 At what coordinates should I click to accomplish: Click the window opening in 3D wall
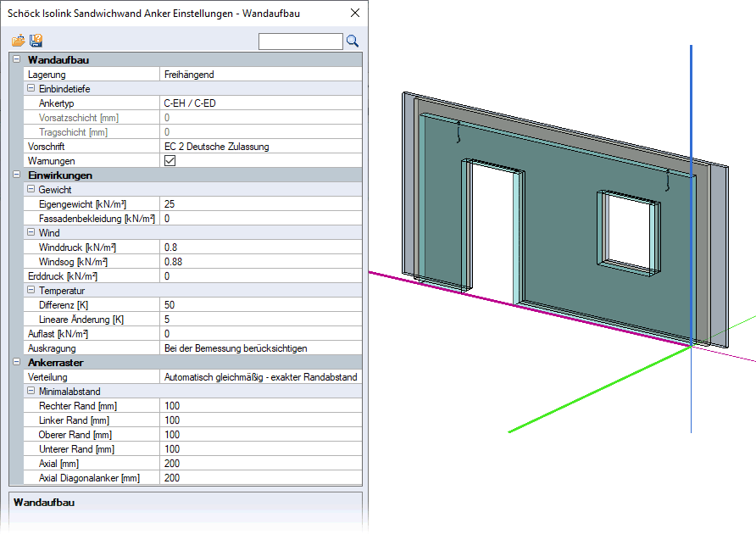point(629,231)
